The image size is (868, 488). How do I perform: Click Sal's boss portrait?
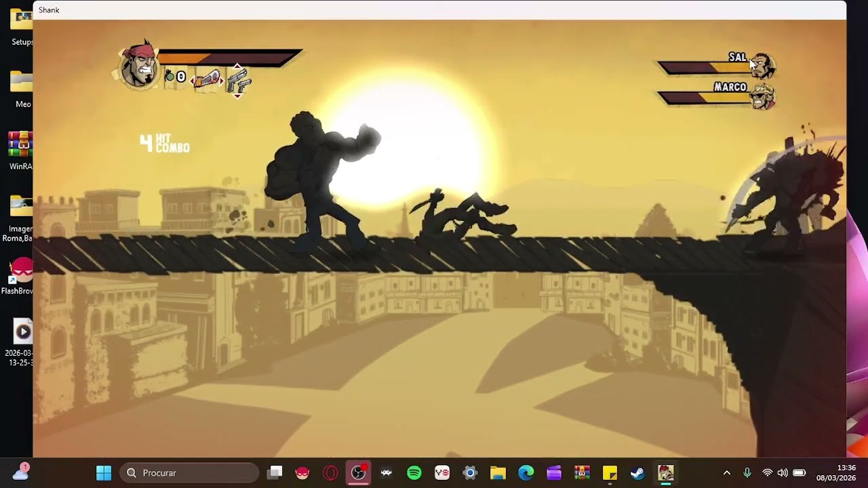pos(763,65)
